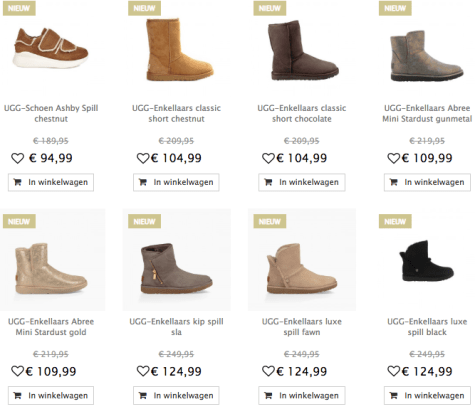Click heart icon for luxe spill fawn
This screenshot has width=475, height=419.
click(268, 371)
